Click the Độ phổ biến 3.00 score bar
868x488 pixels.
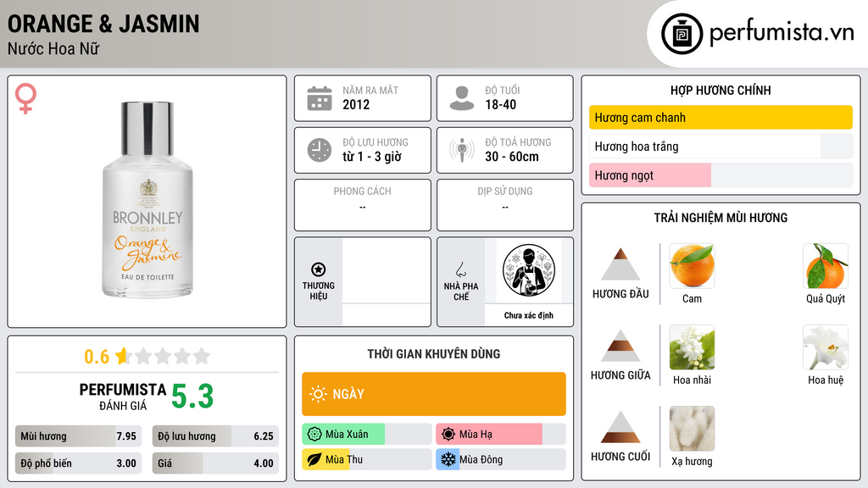click(x=78, y=463)
